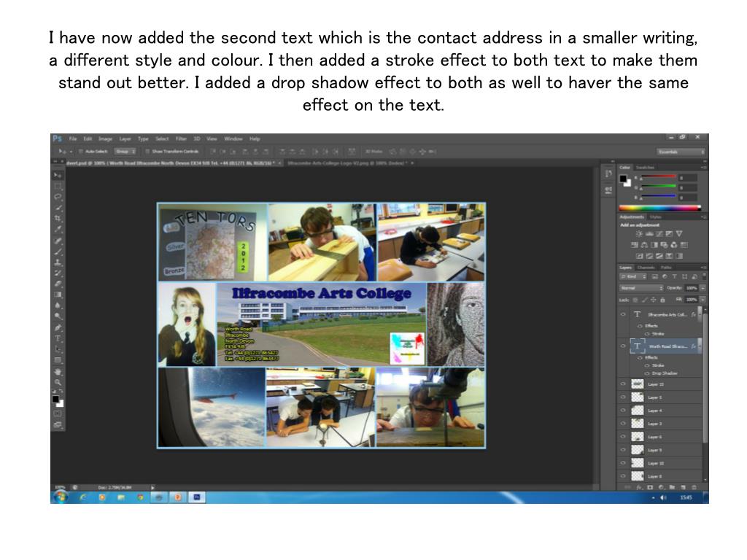Open the Auto-Select Group dropdown
The image size is (747, 560).
125,152
